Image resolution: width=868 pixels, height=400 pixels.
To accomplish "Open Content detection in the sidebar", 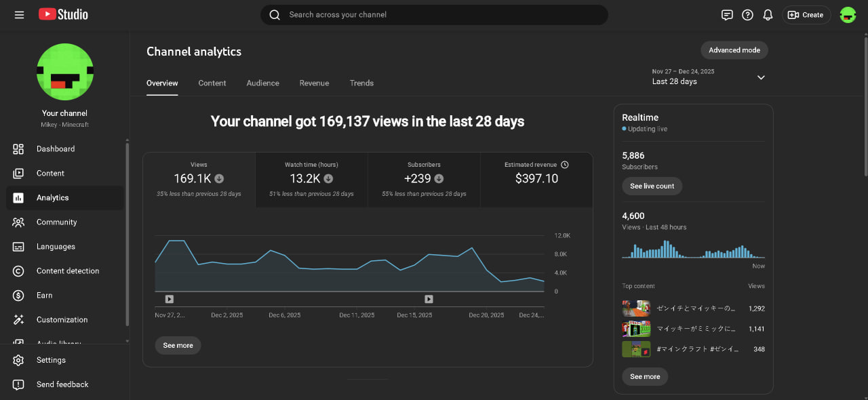I will (x=68, y=271).
